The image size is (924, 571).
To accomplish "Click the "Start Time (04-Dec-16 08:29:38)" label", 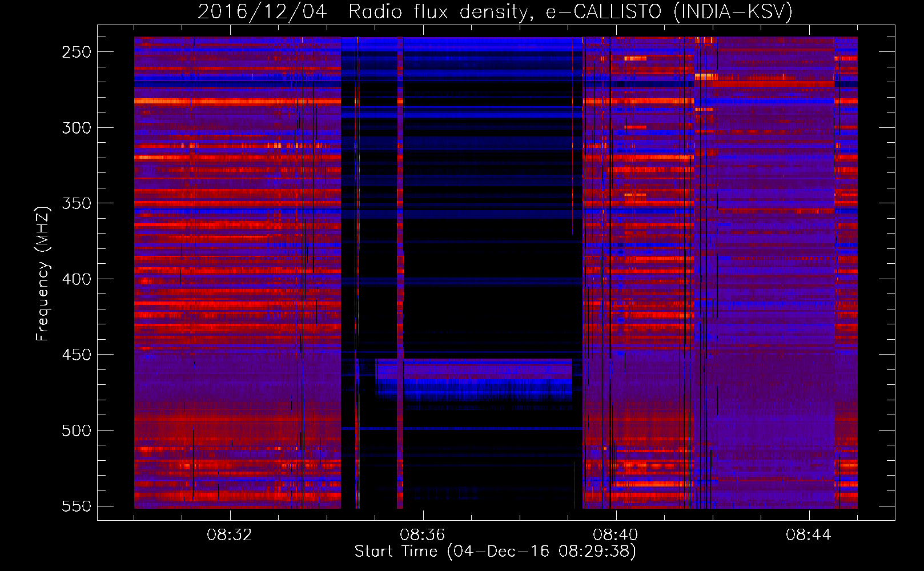I will coord(495,552).
